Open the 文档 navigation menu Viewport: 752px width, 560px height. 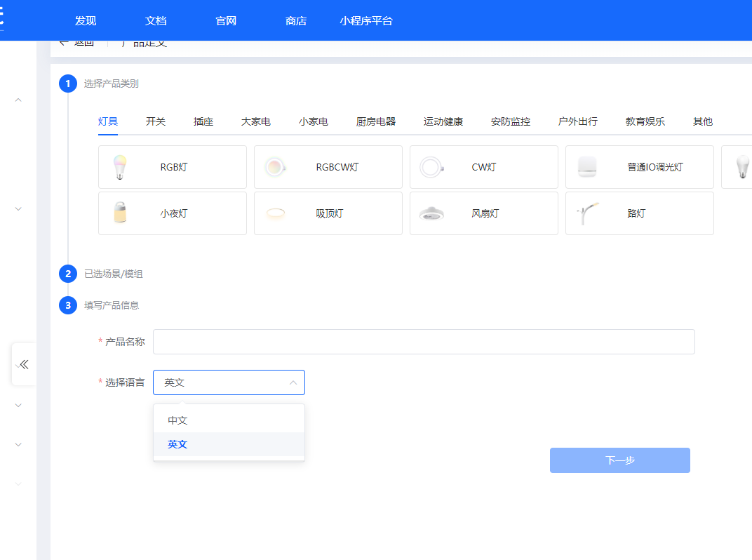[156, 20]
